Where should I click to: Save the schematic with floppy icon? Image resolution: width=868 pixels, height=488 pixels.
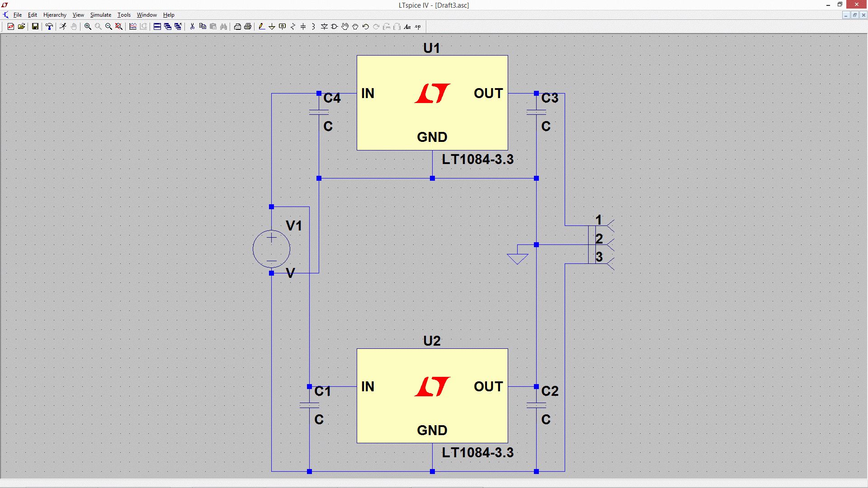click(x=35, y=27)
